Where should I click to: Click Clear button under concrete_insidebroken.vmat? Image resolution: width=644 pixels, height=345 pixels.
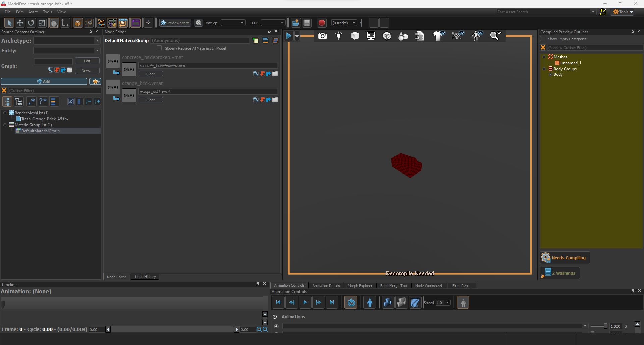(151, 74)
